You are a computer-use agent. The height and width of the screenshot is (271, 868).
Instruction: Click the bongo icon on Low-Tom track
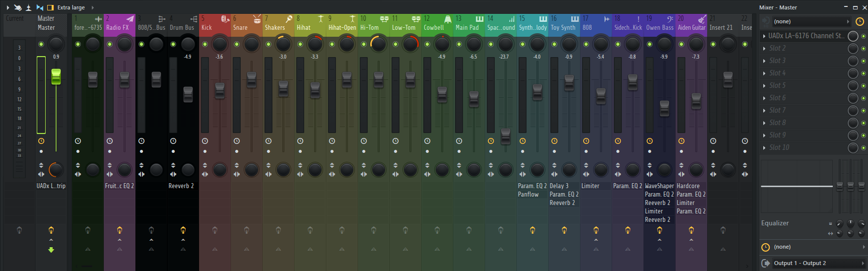416,19
